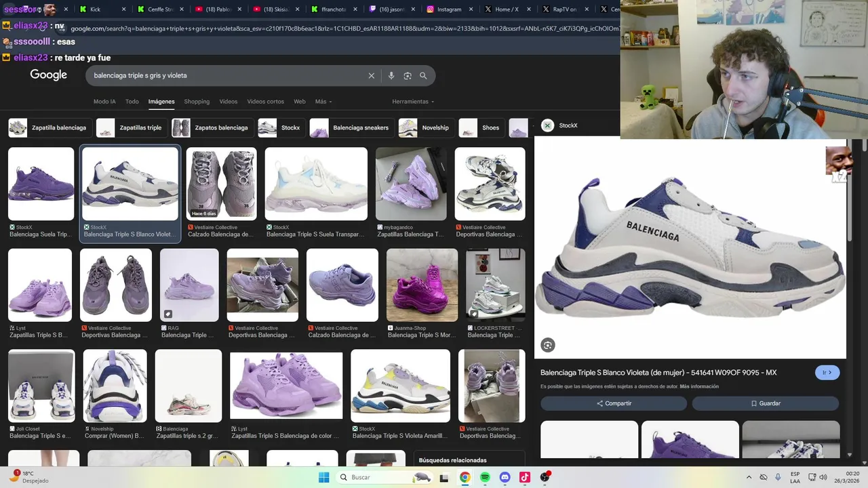This screenshot has height=488, width=868.
Task: Open the Balenciaga Triple S Blanco Violeta title link
Action: [x=658, y=373]
